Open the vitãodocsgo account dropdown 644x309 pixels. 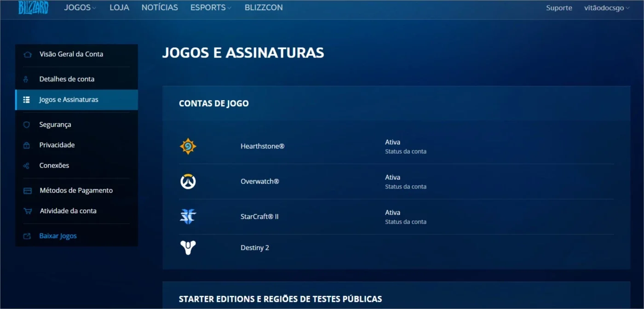coord(607,8)
